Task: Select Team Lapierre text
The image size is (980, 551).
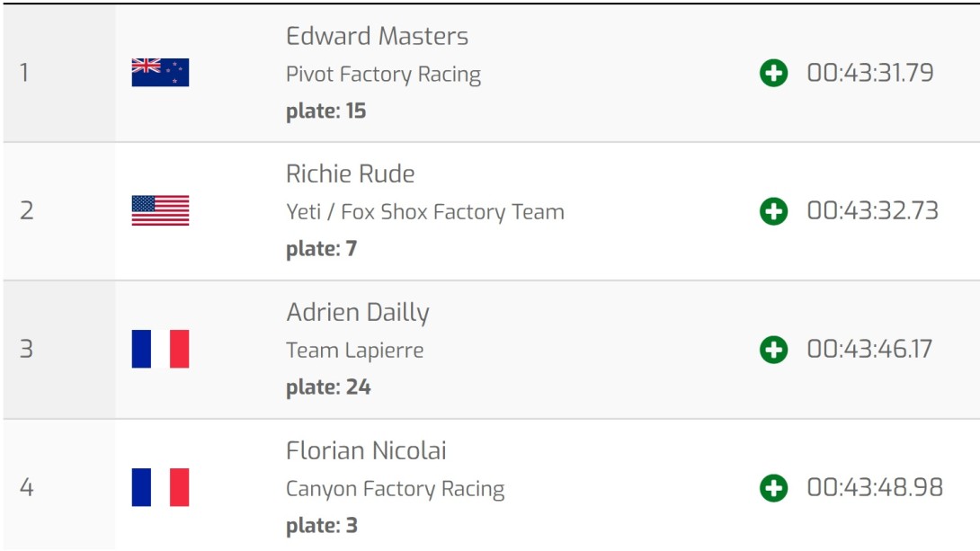Action: pyautogui.click(x=354, y=351)
